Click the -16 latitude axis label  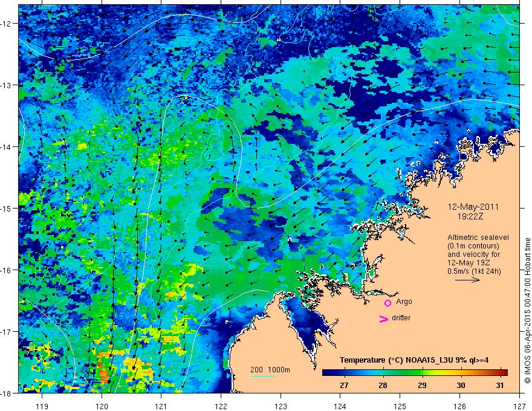click(7, 270)
